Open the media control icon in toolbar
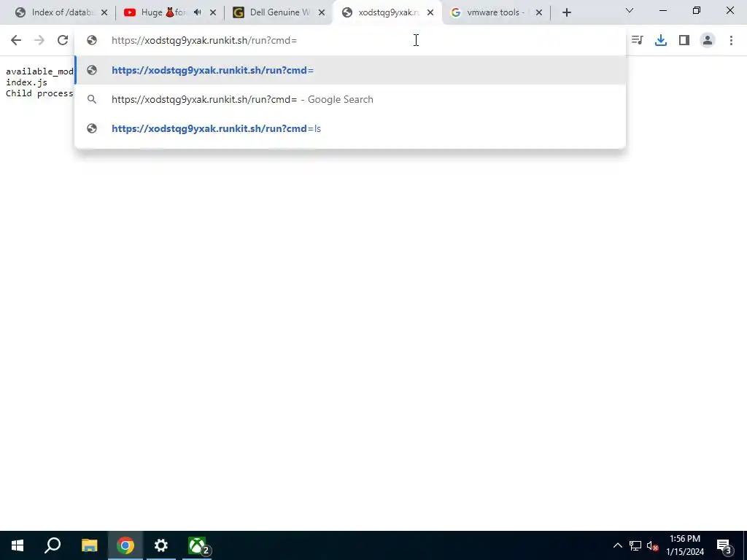Viewport: 747px width, 560px height. tap(637, 41)
